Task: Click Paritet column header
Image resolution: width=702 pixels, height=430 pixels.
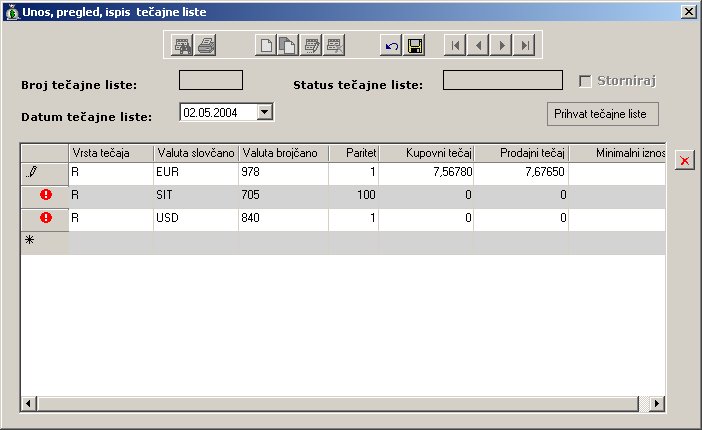Action: point(354,153)
